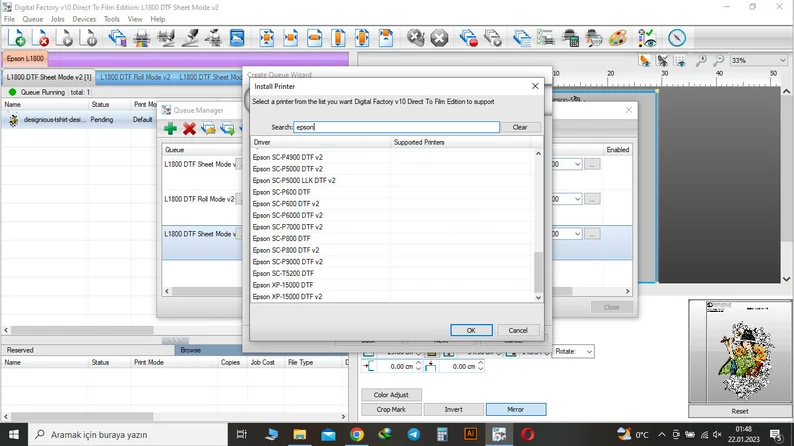The width and height of the screenshot is (794, 446).
Task: Open Adobe Illustrator from the taskbar
Action: (470, 434)
